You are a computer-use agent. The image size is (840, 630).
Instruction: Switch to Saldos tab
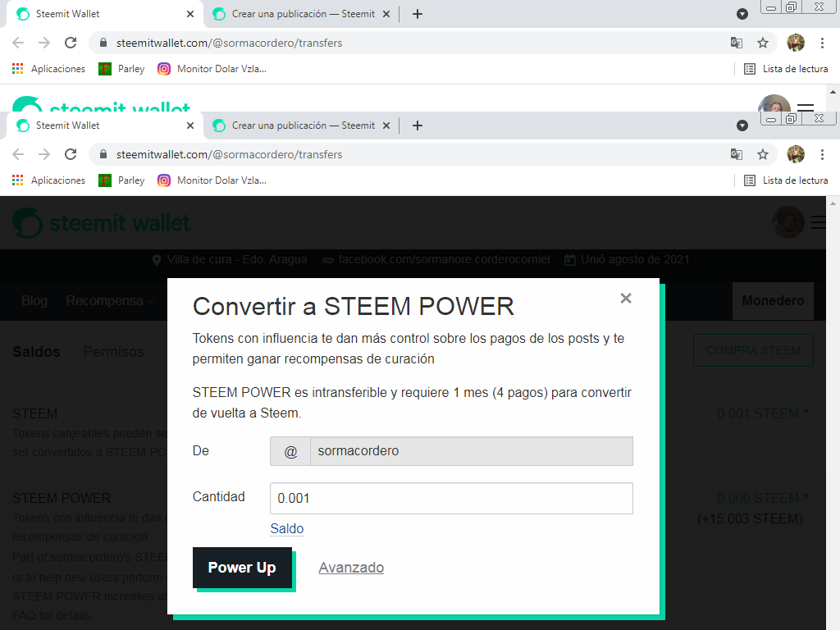36,352
